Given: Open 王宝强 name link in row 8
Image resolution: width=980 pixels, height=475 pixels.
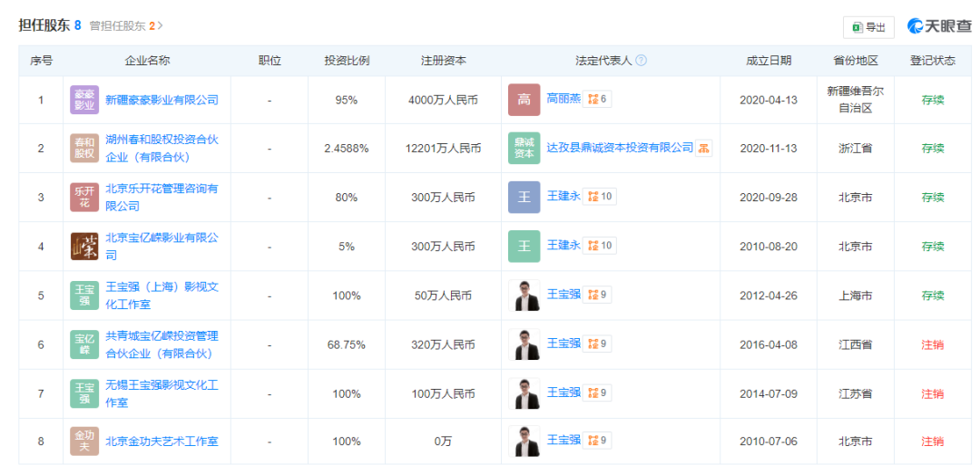Looking at the screenshot, I should pos(563,441).
